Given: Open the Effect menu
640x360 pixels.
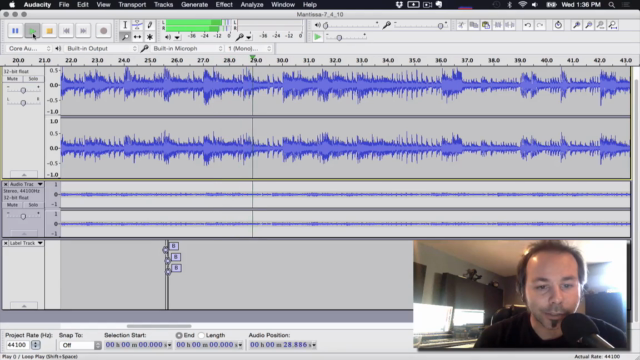Looking at the screenshot, I should point(224,4).
